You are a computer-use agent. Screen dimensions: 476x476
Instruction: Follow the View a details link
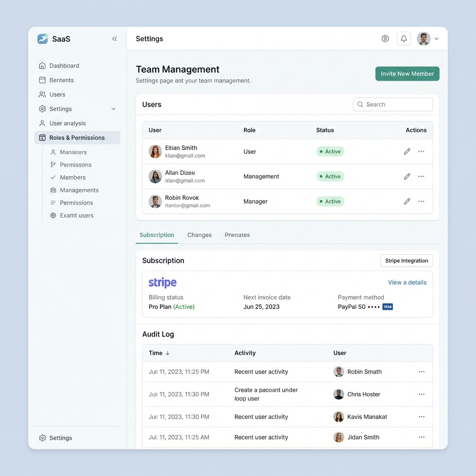407,282
